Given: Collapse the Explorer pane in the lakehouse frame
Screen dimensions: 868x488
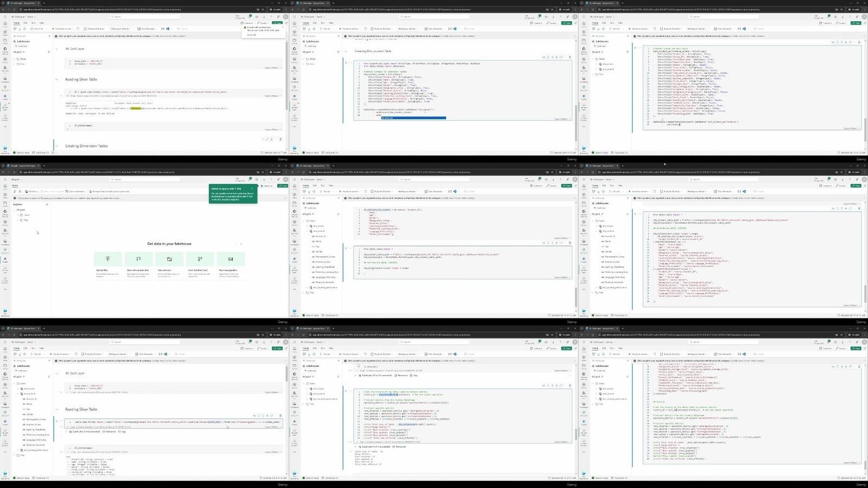Looking at the screenshot, I should pyautogui.click(x=47, y=205).
